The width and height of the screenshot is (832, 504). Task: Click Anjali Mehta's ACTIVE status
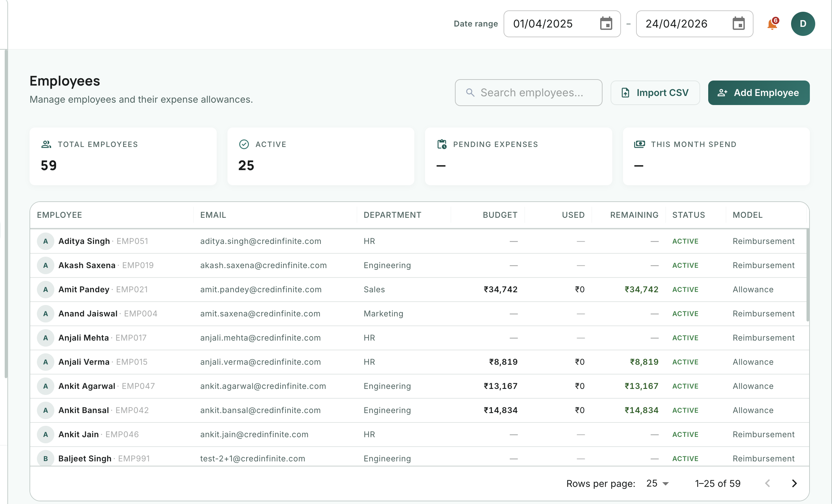pos(685,338)
